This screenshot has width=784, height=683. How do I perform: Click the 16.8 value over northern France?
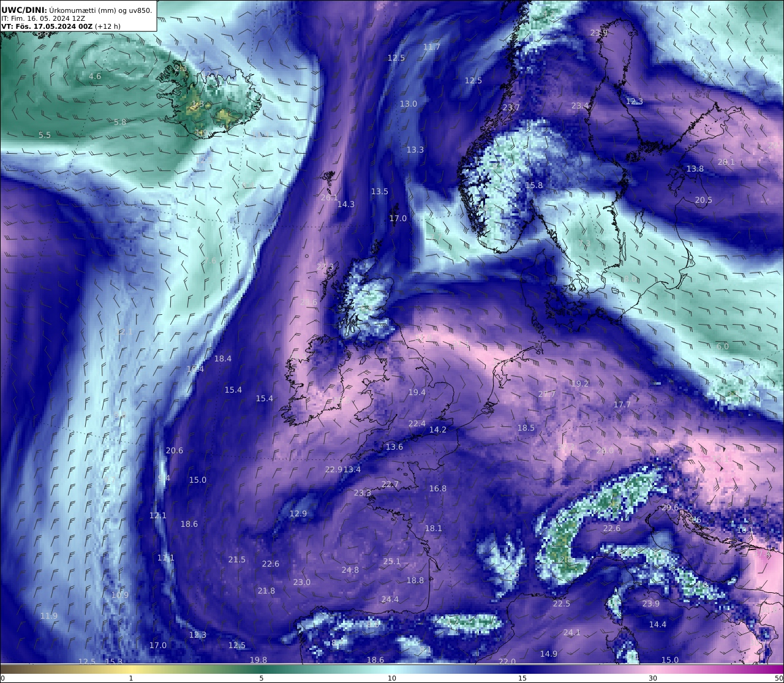(438, 489)
